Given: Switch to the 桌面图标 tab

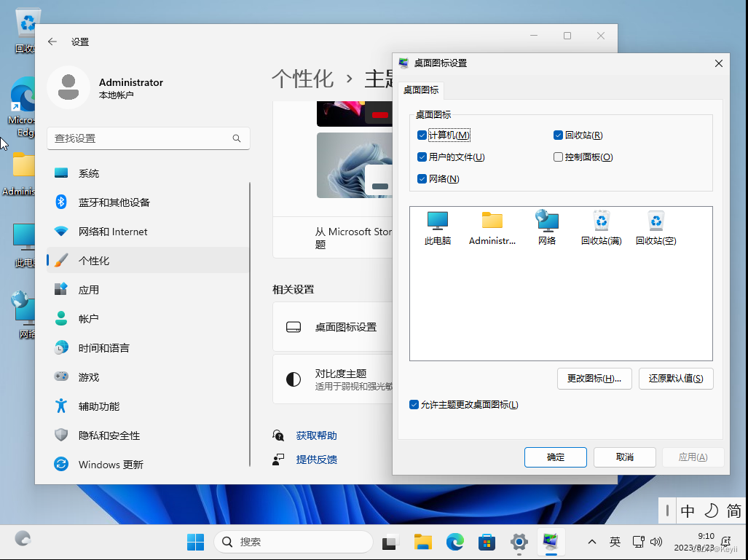Looking at the screenshot, I should [x=421, y=90].
